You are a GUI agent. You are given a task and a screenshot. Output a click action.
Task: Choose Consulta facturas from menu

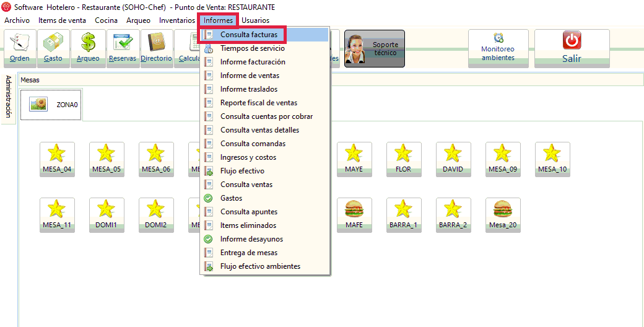[x=248, y=35]
